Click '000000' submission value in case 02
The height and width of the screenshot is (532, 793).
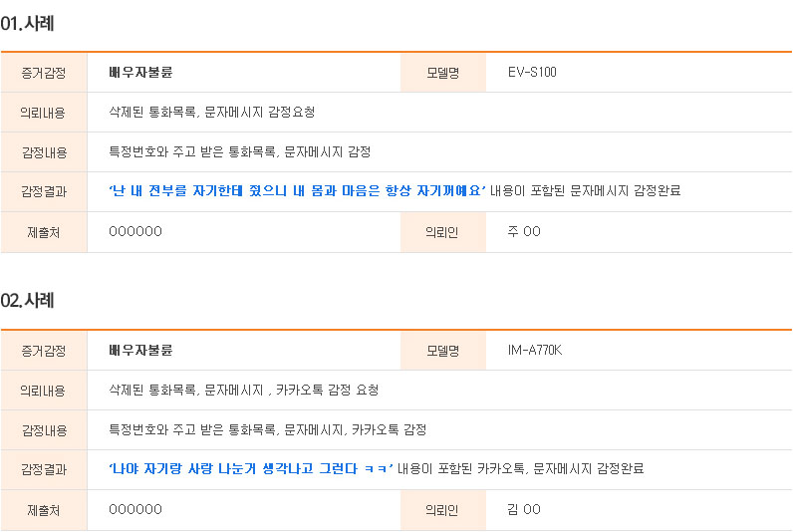pyautogui.click(x=134, y=509)
